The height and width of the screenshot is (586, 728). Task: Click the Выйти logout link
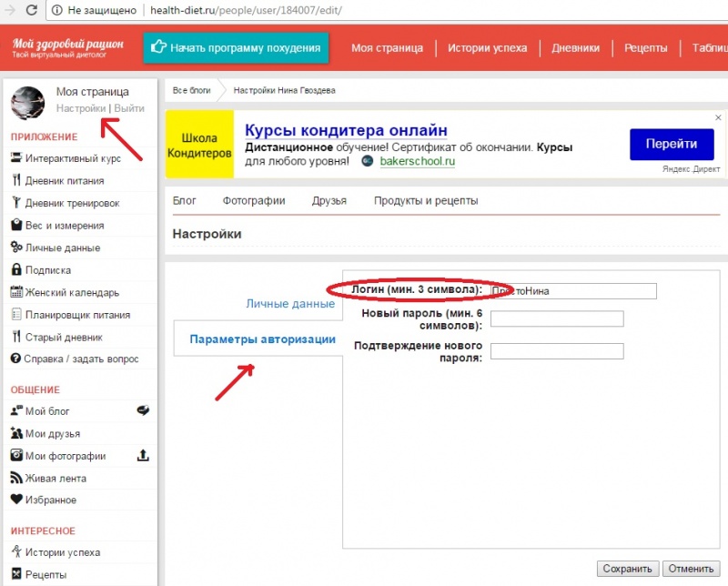(129, 108)
